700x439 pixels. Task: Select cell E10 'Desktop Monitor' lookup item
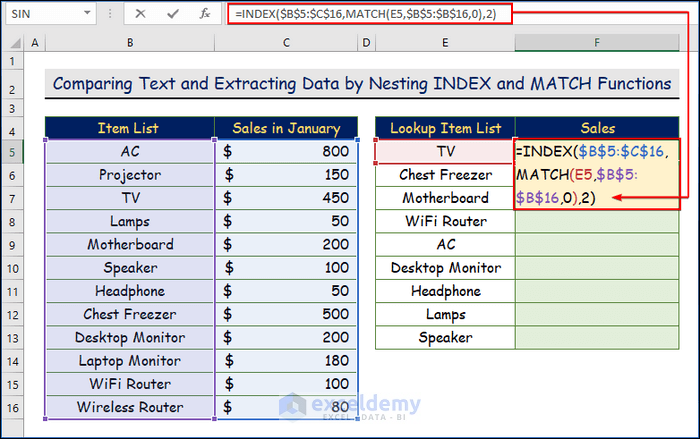(445, 268)
